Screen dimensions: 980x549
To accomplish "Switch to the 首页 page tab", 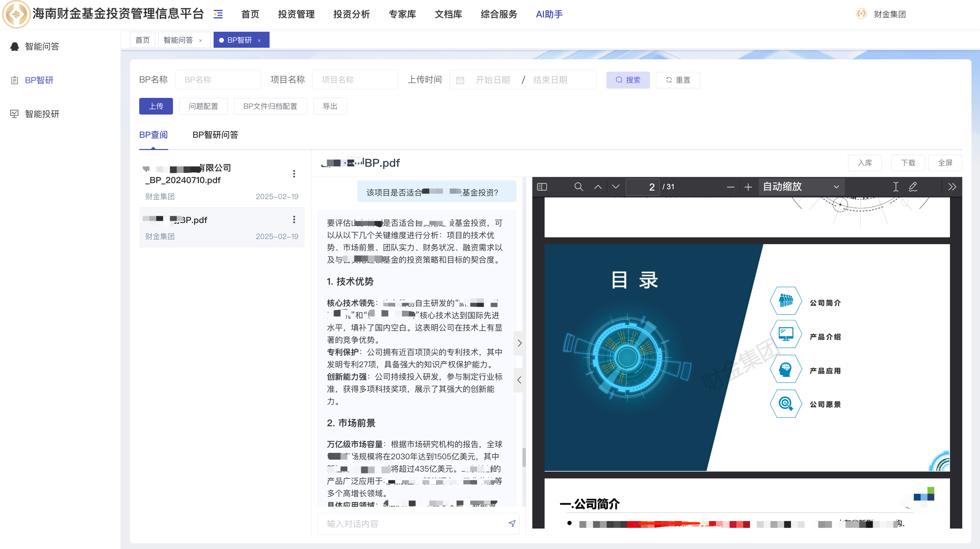I will coord(142,40).
